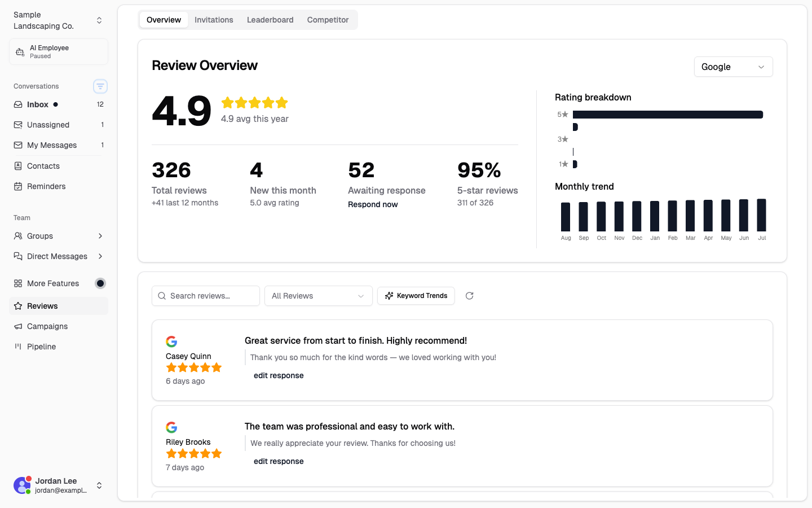Click the Search reviews input field
Image resolution: width=812 pixels, height=508 pixels.
click(206, 296)
